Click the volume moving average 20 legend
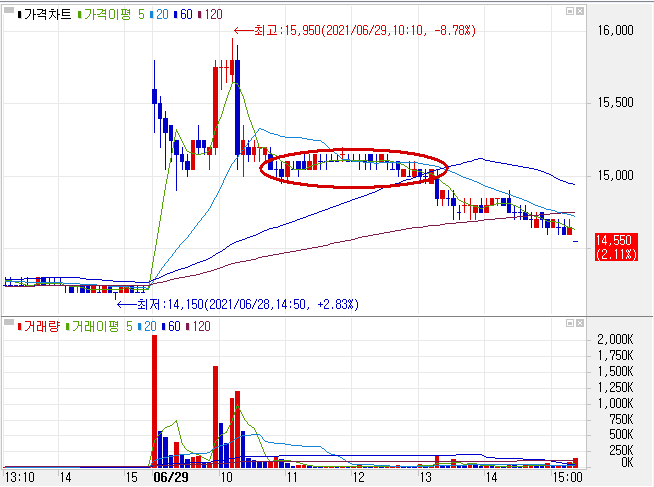The width and height of the screenshot is (654, 487). click(x=147, y=326)
